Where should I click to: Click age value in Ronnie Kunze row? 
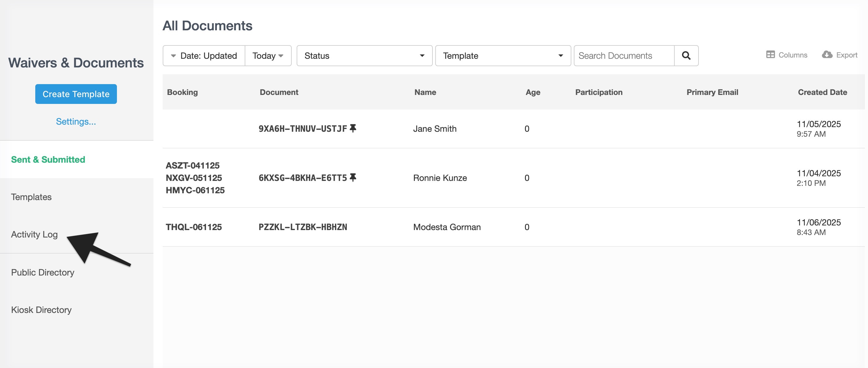527,178
